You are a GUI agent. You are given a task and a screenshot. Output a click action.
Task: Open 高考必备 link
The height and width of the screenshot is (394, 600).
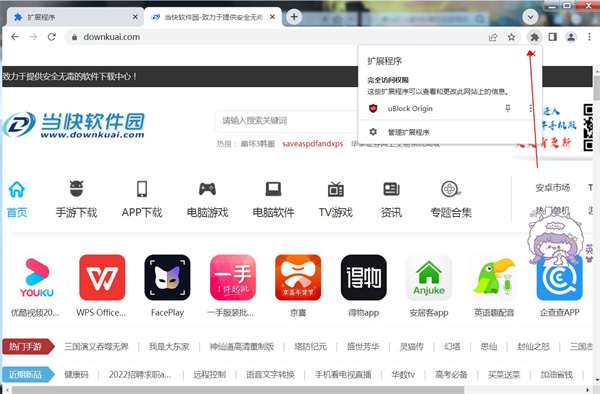point(451,374)
